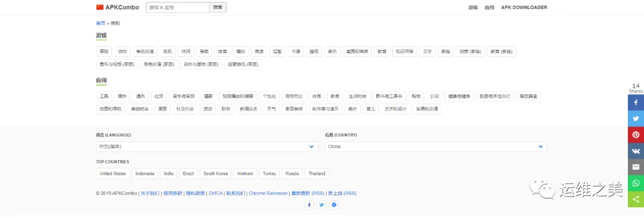Image resolution: width=644 pixels, height=218 pixels.
Task: Open the 游戏 menu in the header
Action: 473,7
